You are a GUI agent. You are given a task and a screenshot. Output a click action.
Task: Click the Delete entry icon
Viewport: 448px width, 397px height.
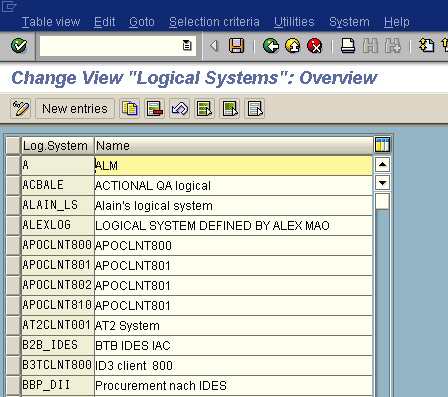tap(155, 109)
